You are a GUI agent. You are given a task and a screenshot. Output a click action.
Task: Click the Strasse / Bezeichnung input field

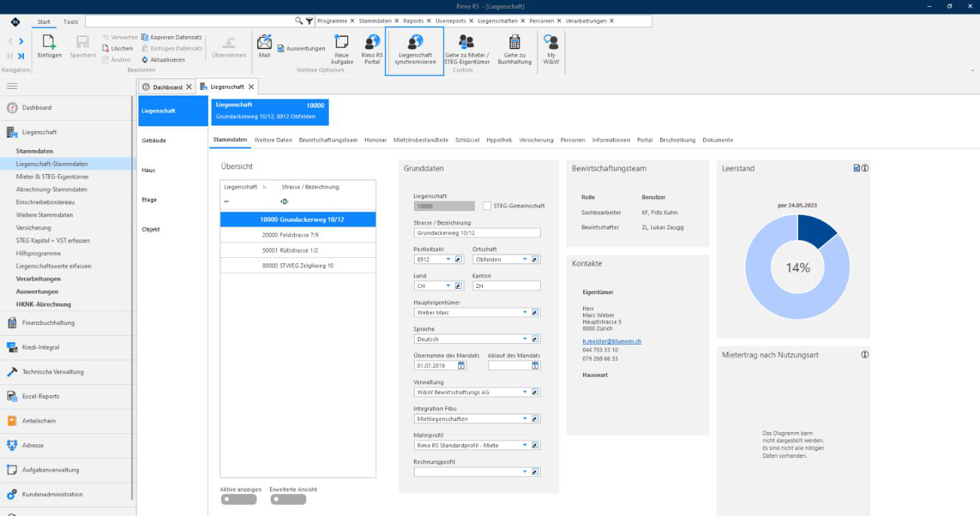[x=477, y=233]
